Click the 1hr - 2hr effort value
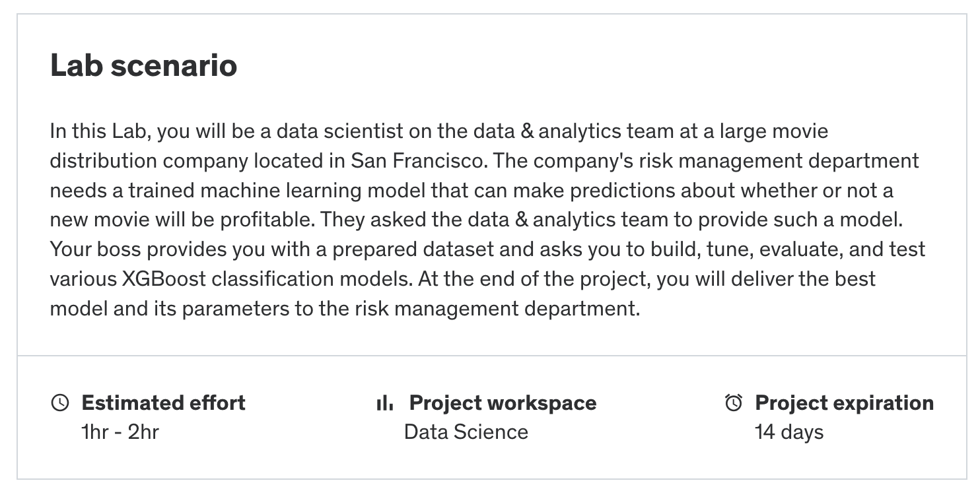This screenshot has width=980, height=491. coord(120,432)
